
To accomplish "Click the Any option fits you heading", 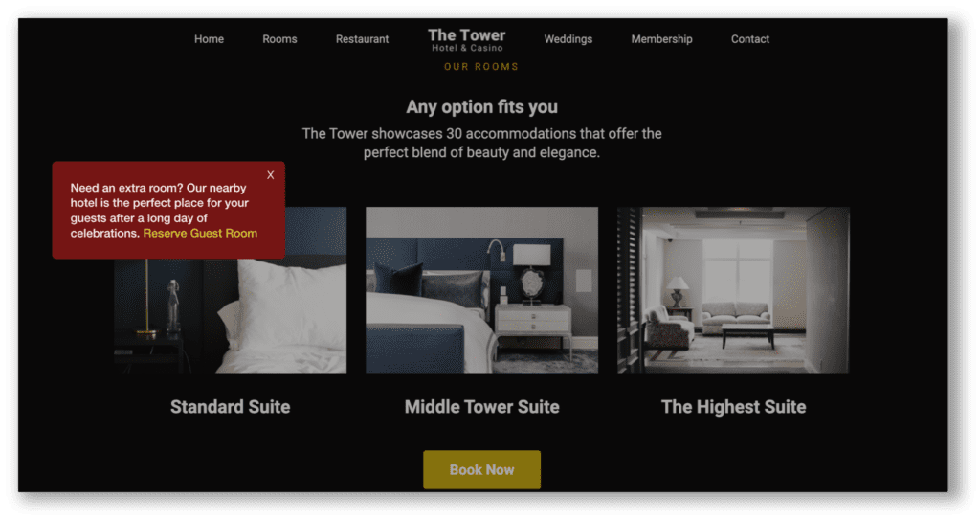I will (x=482, y=107).
